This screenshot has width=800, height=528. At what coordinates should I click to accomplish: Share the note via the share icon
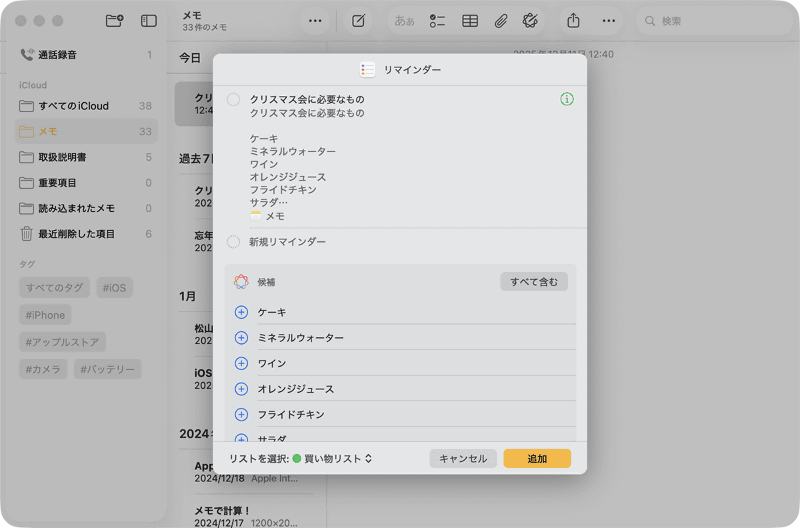[x=573, y=21]
